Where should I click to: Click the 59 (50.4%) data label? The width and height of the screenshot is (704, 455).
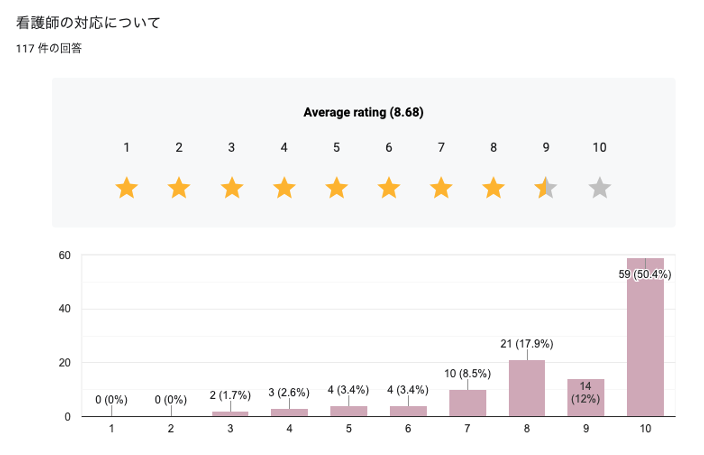(645, 274)
